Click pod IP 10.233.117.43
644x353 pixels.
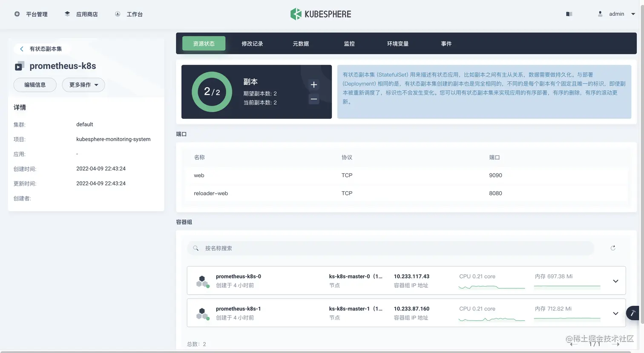click(411, 276)
